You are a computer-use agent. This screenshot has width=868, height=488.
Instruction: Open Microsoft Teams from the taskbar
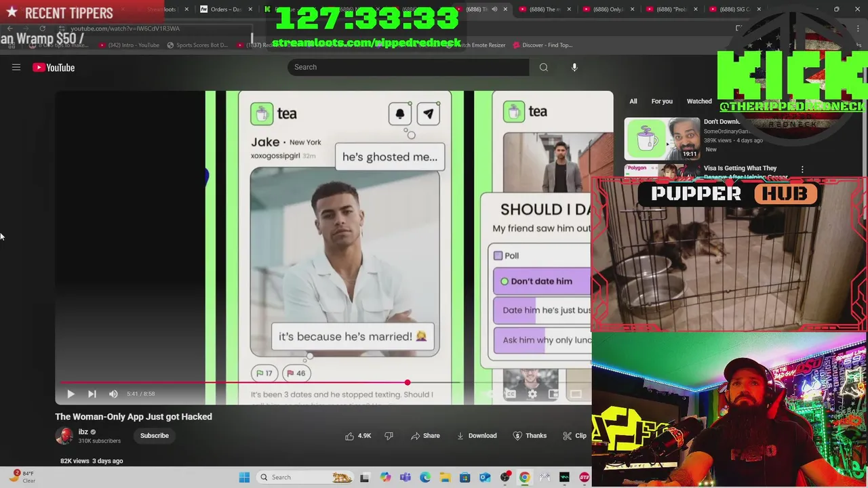[x=406, y=477]
